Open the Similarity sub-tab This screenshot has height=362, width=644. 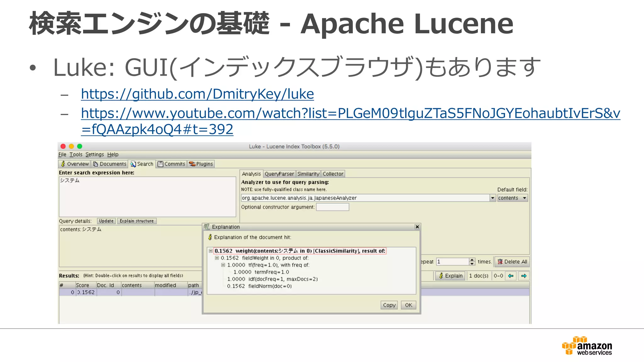pyautogui.click(x=308, y=174)
